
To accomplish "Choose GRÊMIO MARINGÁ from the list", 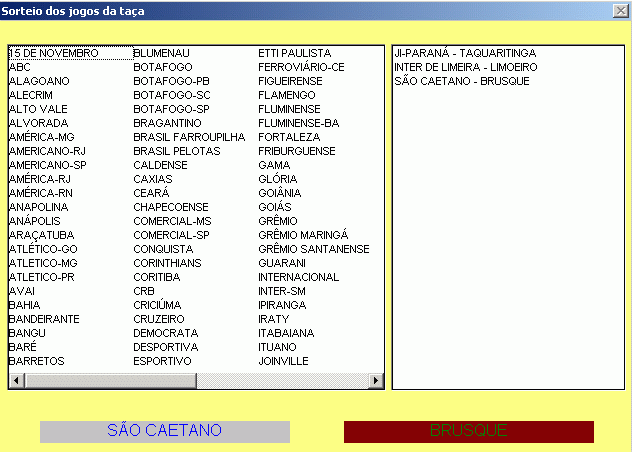I will (x=303, y=235).
